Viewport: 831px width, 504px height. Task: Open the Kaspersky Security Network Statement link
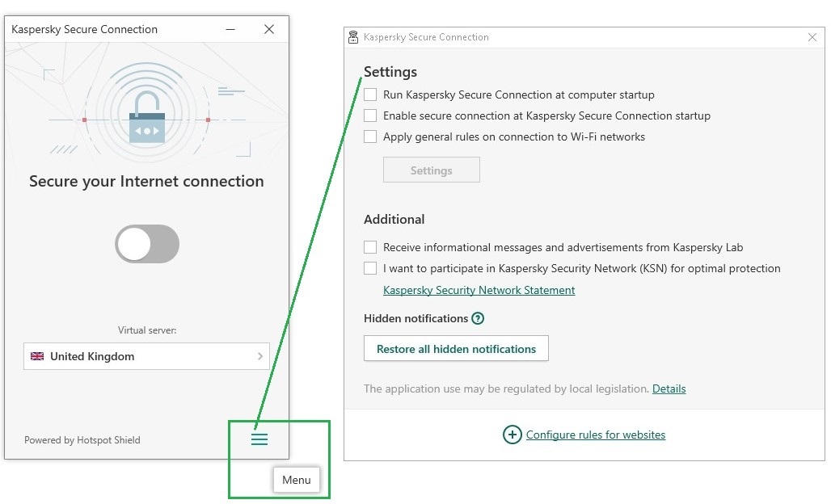(x=479, y=290)
